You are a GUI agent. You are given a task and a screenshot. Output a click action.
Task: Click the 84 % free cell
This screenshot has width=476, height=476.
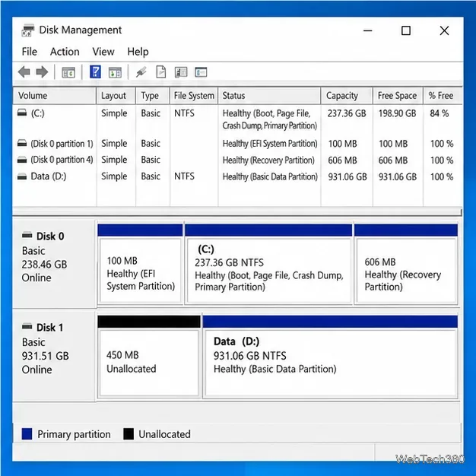[440, 113]
